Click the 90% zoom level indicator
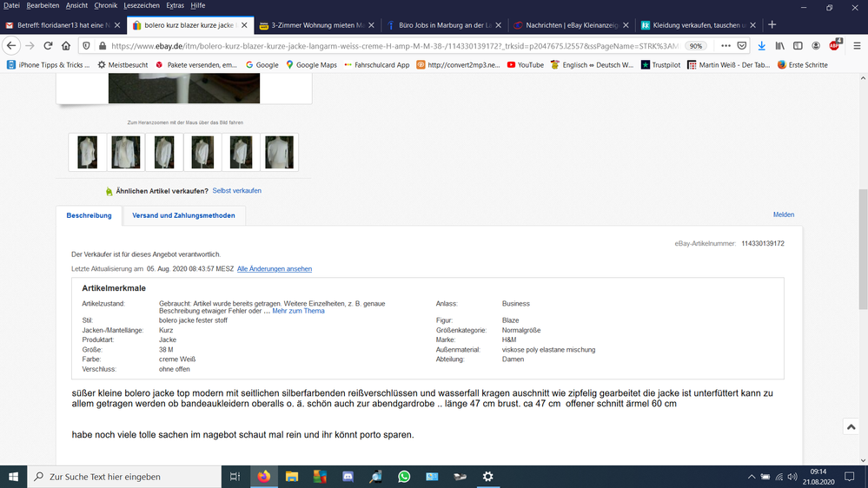This screenshot has height=488, width=868. coord(696,46)
